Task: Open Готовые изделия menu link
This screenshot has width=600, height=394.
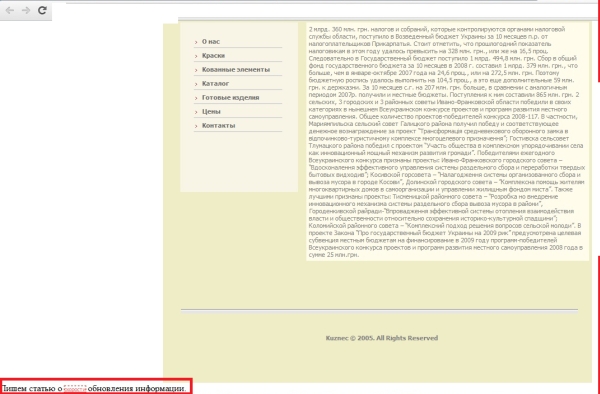Action: click(230, 98)
